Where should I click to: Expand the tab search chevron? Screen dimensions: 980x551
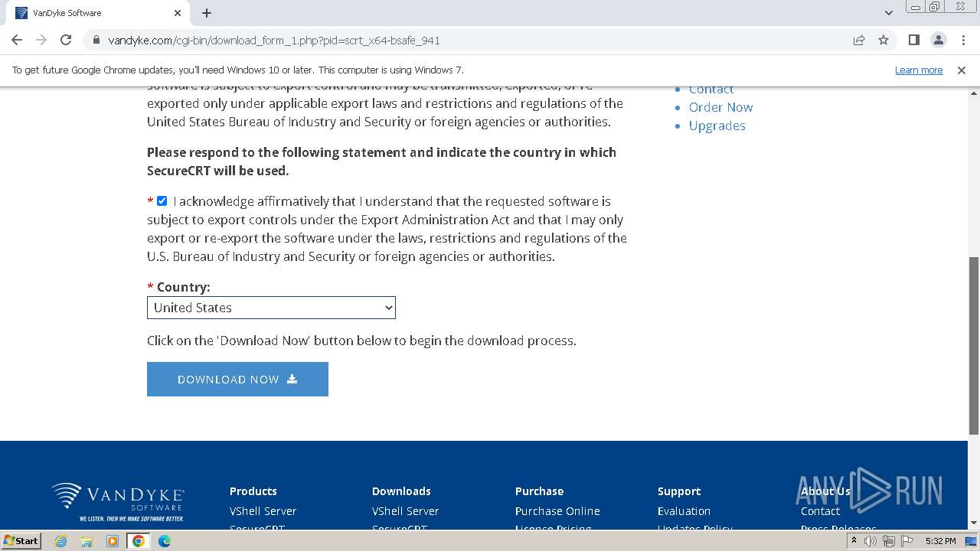[889, 13]
